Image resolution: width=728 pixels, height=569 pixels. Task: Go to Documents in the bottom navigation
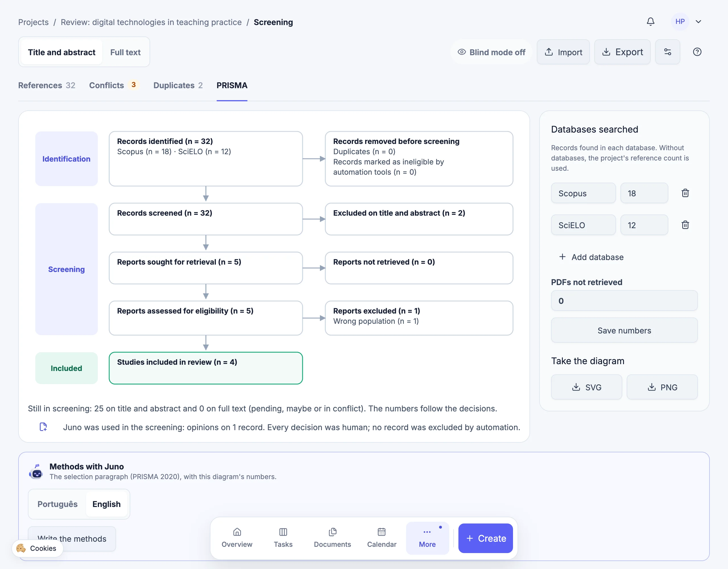click(x=332, y=538)
